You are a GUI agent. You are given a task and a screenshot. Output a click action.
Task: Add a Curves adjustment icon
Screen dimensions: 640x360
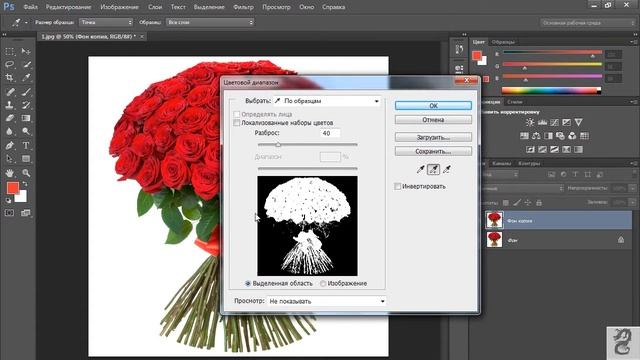coord(554,122)
